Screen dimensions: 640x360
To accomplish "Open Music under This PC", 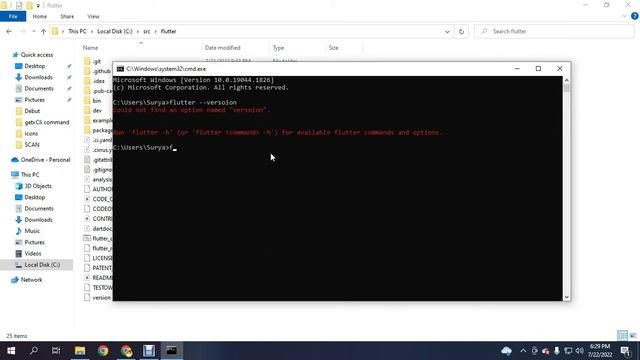I will click(32, 231).
